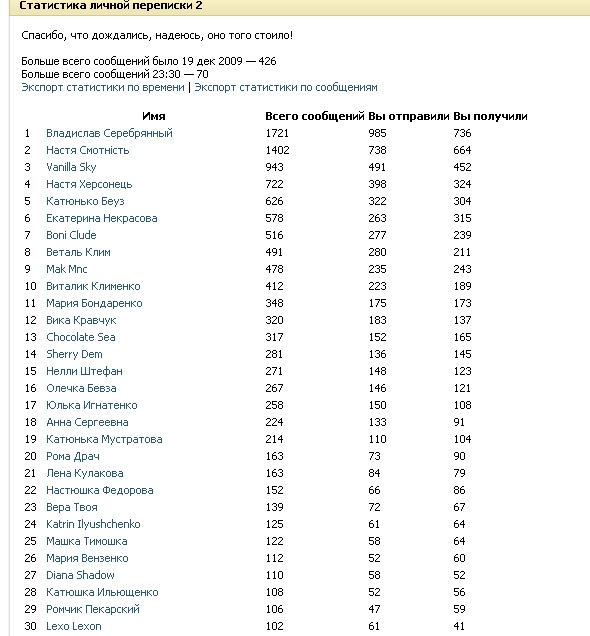This screenshot has height=636, width=590.
Task: Open Владислав Серебрянный profile link
Action: pyautogui.click(x=109, y=133)
